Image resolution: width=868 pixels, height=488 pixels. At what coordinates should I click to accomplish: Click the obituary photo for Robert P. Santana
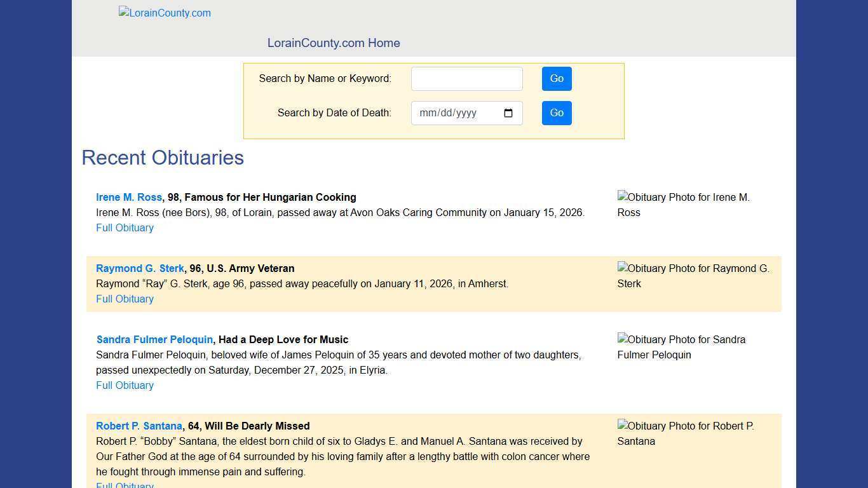[x=685, y=433]
